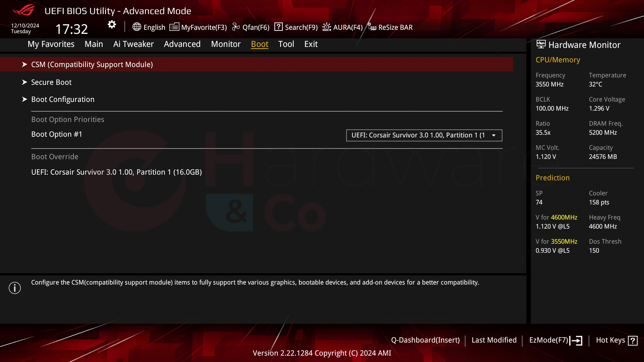Expand Boot Configuration options
The height and width of the screenshot is (362, 644).
point(63,99)
